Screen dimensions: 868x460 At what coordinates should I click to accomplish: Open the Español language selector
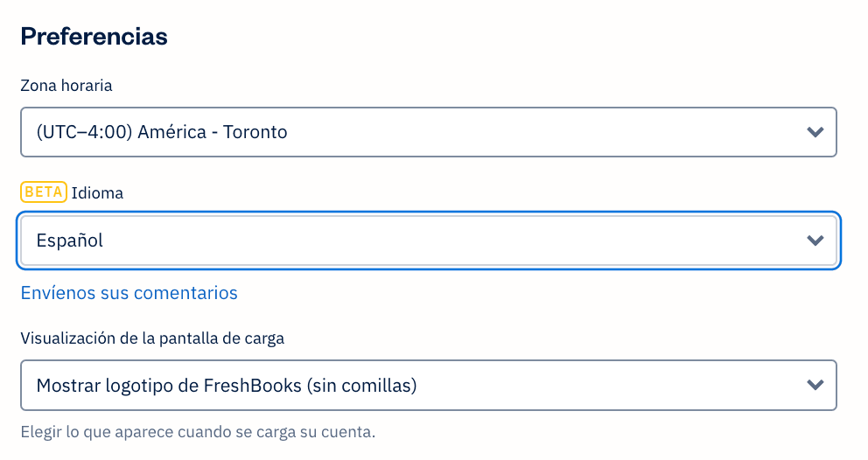pos(429,240)
